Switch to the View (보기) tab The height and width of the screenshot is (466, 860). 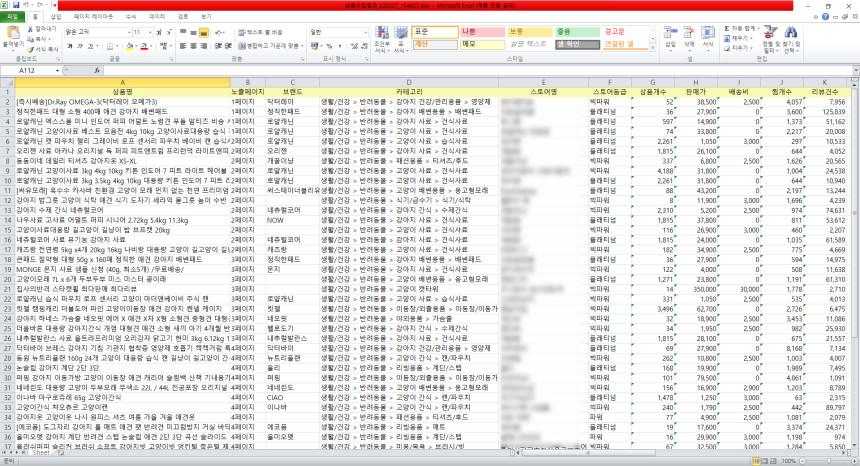(x=206, y=17)
